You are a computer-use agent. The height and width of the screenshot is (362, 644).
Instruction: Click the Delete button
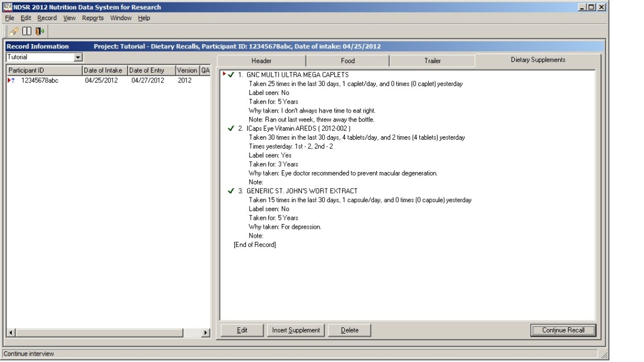pos(350,330)
